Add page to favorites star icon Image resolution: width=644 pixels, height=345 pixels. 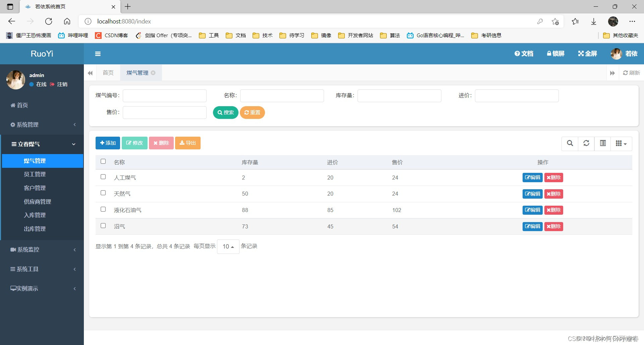click(555, 21)
